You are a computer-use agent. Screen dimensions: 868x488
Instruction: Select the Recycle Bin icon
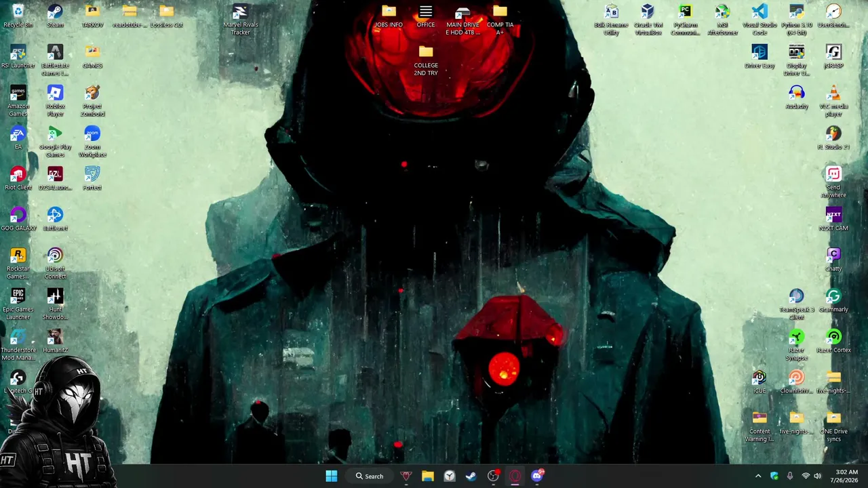click(x=18, y=16)
